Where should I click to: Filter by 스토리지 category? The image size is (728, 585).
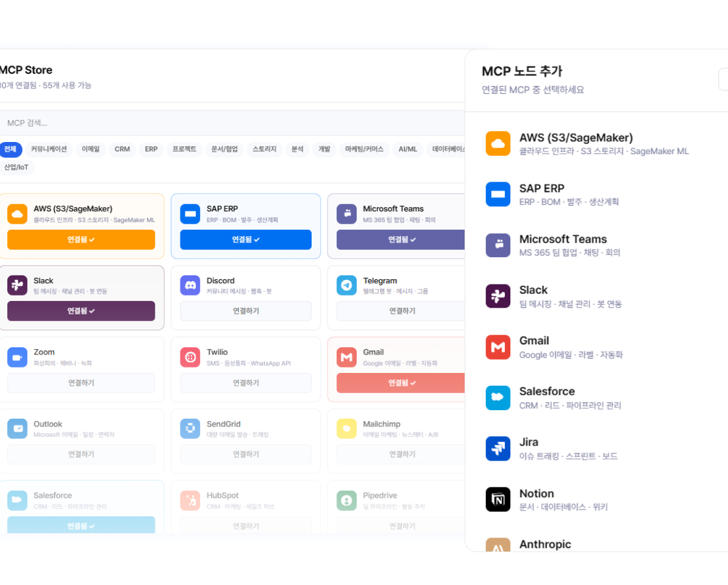pos(264,149)
